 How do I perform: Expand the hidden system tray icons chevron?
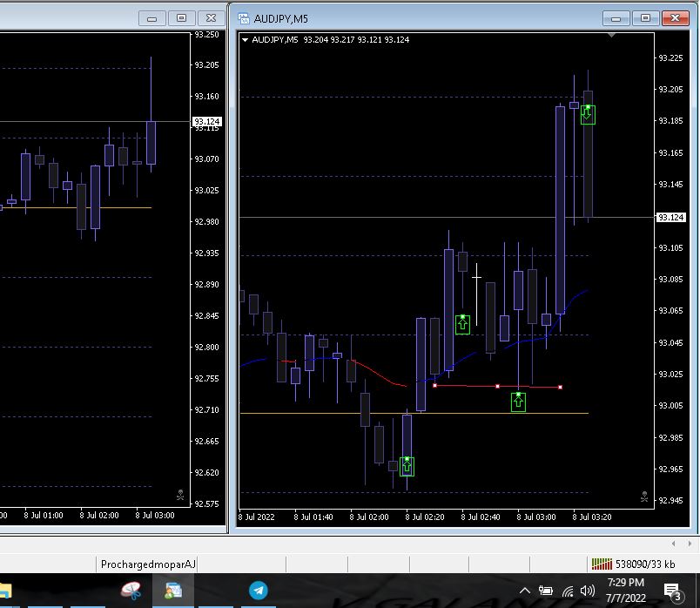525,591
